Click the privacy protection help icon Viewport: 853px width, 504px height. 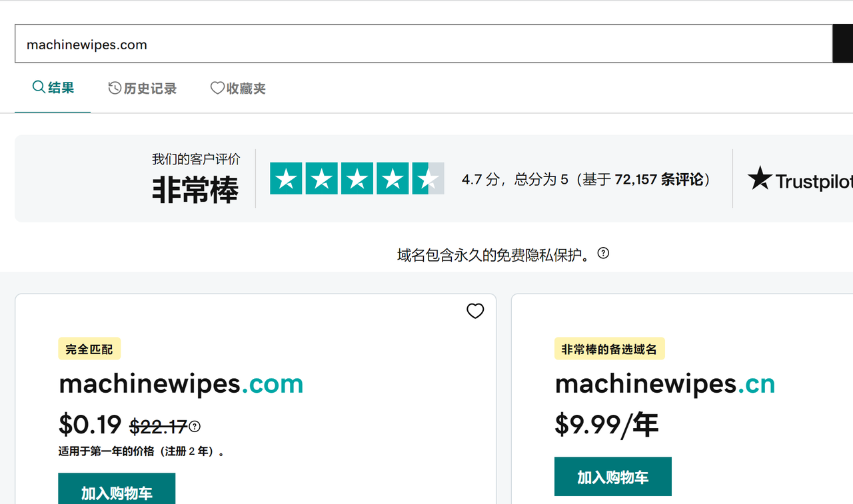(x=603, y=253)
